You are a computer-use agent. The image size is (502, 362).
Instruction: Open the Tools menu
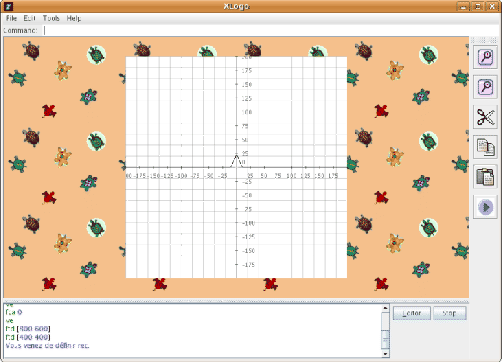(x=51, y=18)
